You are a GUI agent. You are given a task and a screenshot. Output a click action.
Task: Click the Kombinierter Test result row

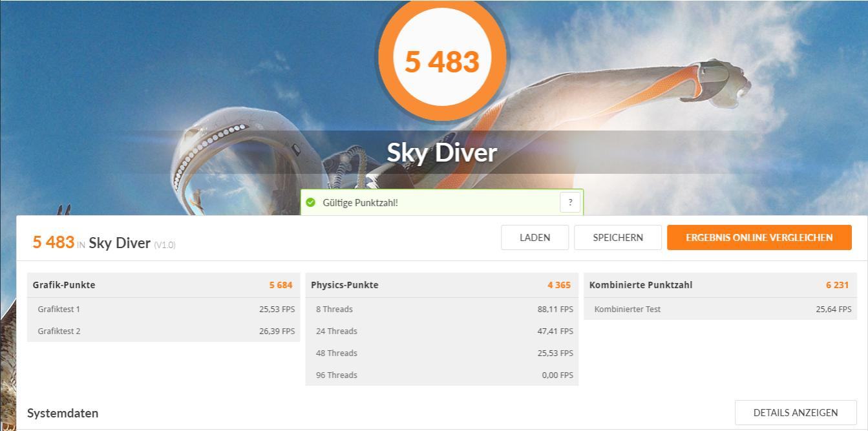coord(720,309)
